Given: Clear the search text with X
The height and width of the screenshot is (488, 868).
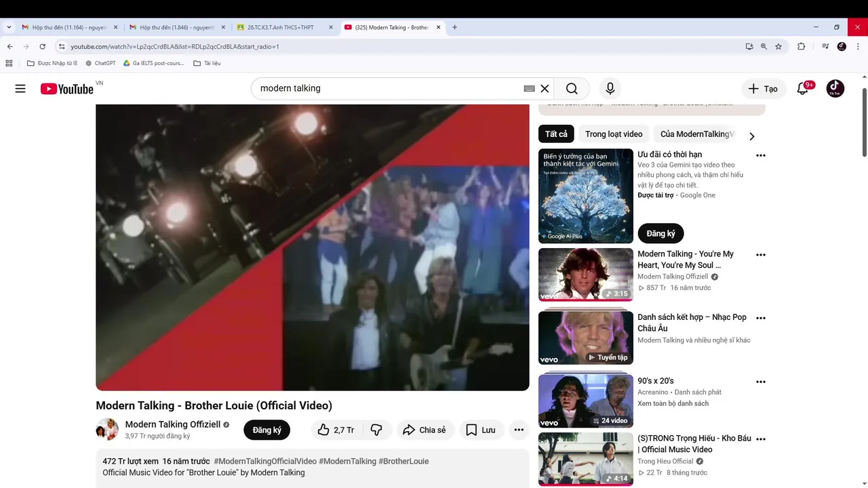Looking at the screenshot, I should 545,89.
